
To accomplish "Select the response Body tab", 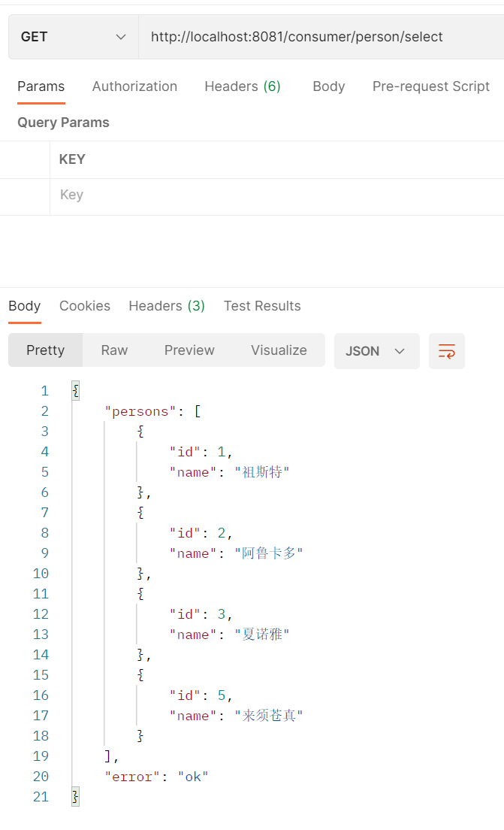I will (x=24, y=306).
